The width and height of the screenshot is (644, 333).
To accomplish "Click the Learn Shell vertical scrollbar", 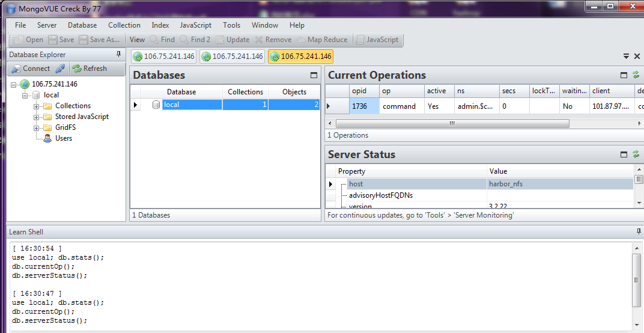I will pos(637,280).
